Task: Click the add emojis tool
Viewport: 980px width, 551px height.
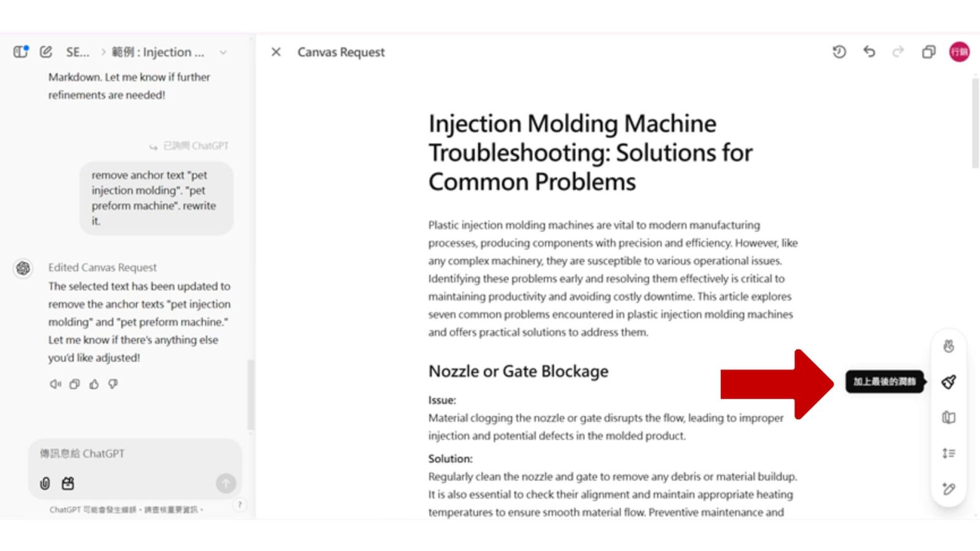Action: click(x=949, y=347)
